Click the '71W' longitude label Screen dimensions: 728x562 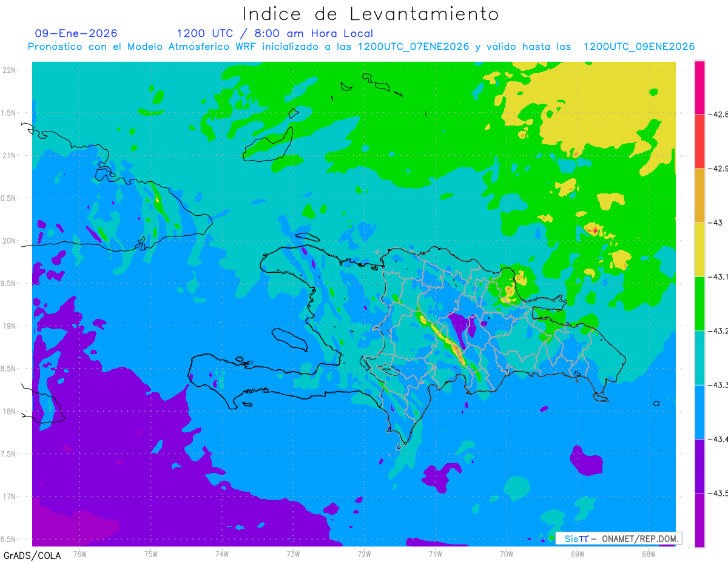(435, 553)
